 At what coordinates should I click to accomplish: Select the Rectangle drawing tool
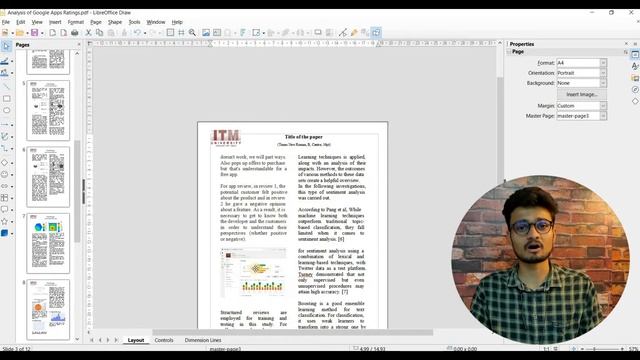7,99
